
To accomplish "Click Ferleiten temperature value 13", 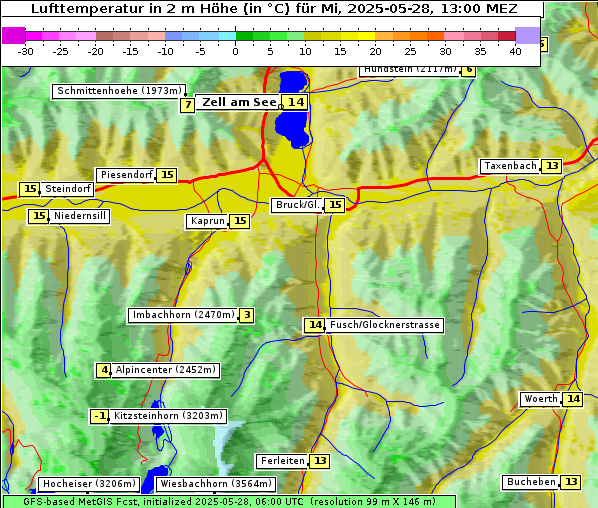I will [320, 461].
